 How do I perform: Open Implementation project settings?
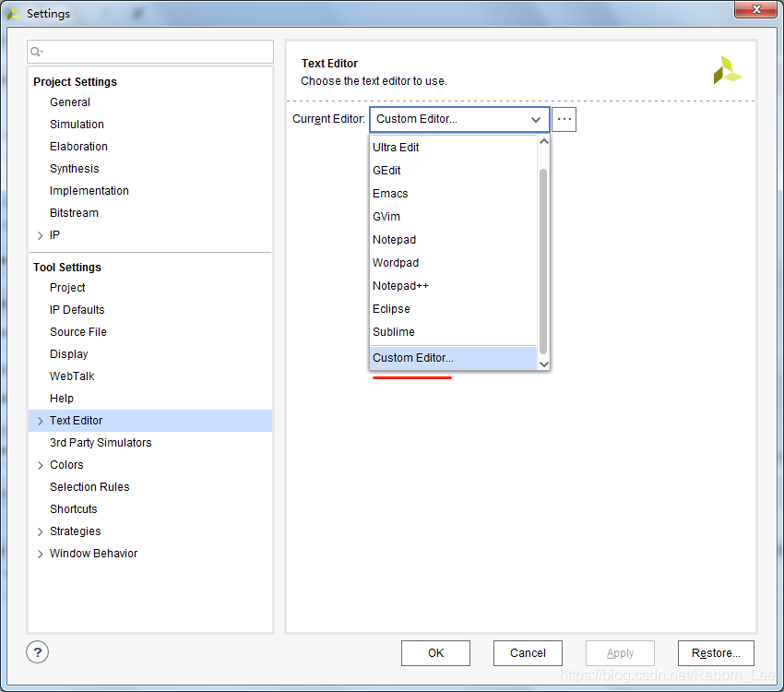(89, 191)
